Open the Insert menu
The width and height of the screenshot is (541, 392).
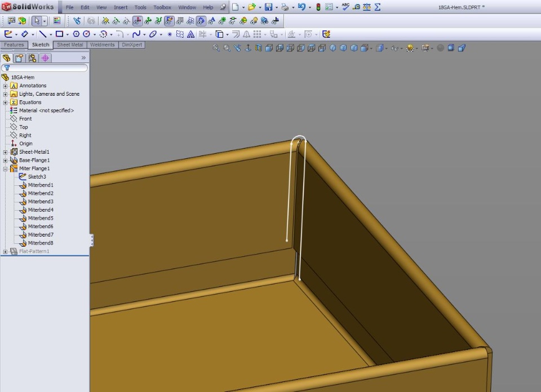(x=121, y=7)
